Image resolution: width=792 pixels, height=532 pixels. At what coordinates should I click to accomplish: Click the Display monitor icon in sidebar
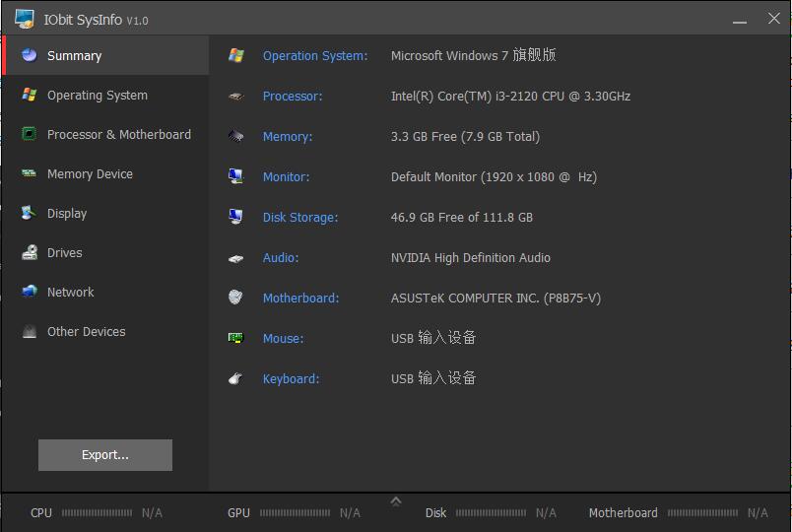click(x=29, y=213)
